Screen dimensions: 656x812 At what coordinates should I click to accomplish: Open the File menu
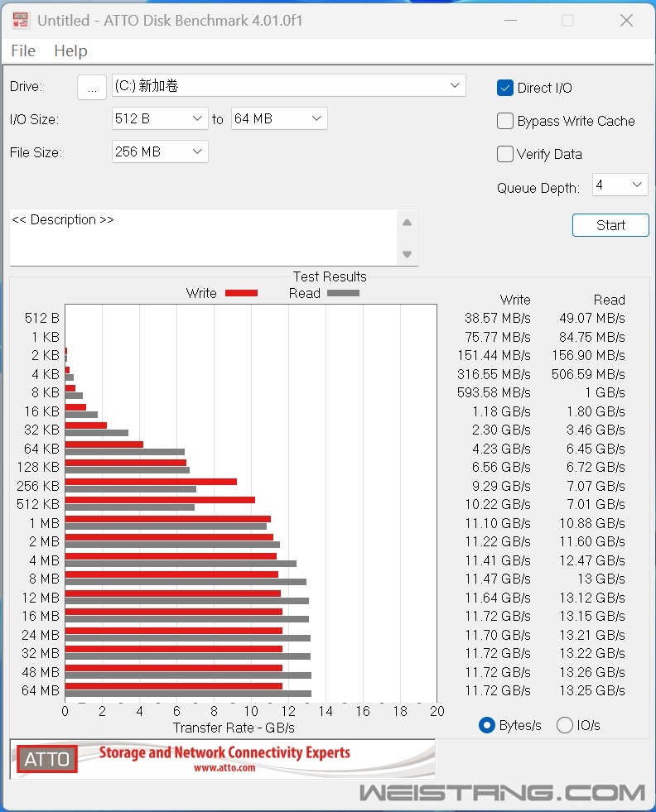(x=23, y=51)
